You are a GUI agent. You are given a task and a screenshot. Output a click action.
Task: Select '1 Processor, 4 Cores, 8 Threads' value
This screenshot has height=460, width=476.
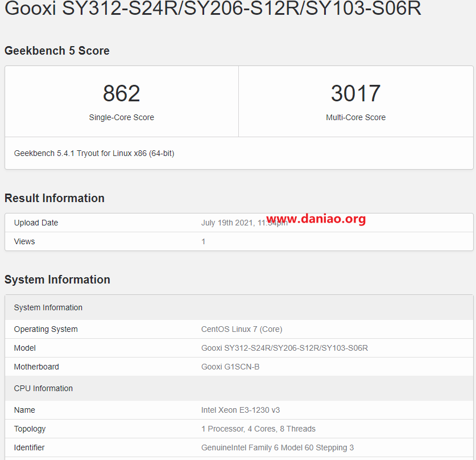tap(258, 429)
